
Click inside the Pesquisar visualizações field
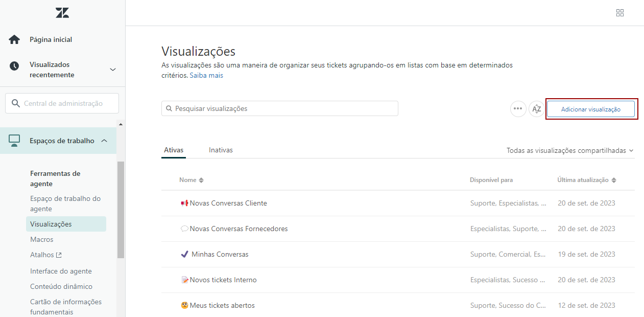coord(281,108)
